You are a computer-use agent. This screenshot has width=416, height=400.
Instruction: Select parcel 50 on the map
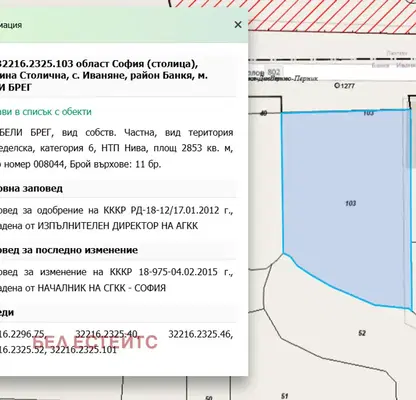[x=209, y=398]
